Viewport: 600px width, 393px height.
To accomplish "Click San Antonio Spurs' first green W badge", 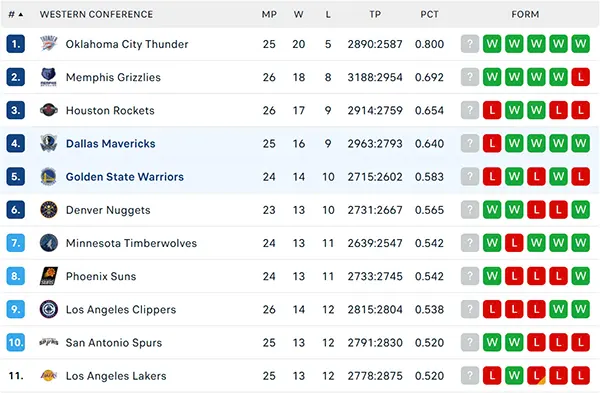I will pos(492,342).
